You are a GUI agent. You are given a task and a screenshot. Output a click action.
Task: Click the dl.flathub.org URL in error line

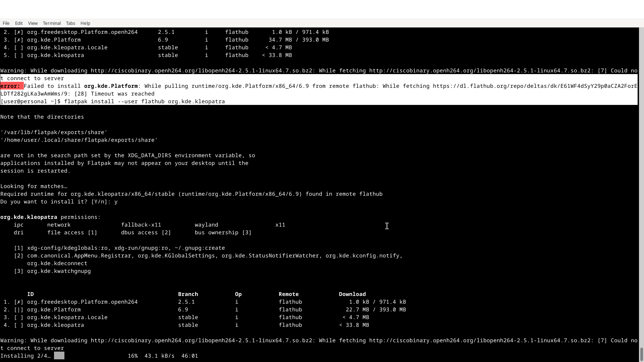[x=535, y=86]
